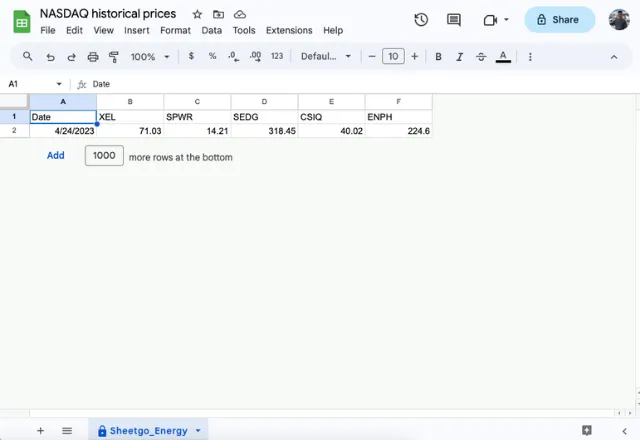Image resolution: width=640 pixels, height=440 pixels.
Task: Click the search menus magnifier icon
Action: (x=27, y=56)
